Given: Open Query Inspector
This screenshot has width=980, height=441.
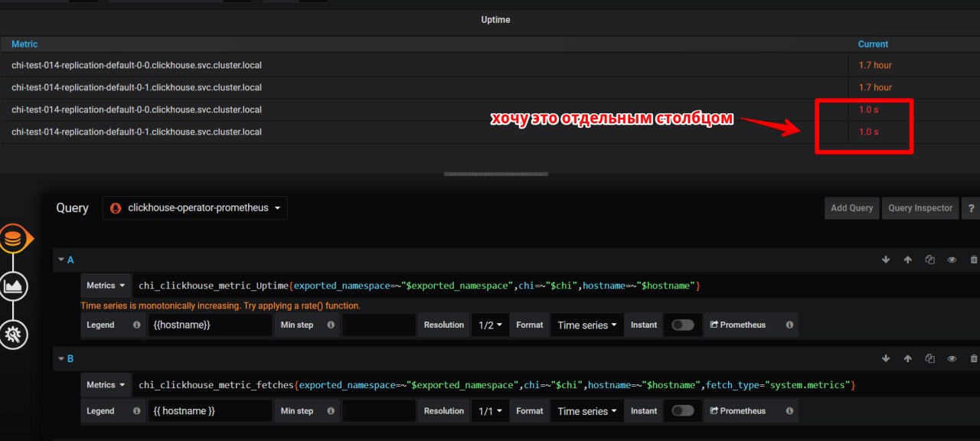Looking at the screenshot, I should pyautogui.click(x=920, y=208).
